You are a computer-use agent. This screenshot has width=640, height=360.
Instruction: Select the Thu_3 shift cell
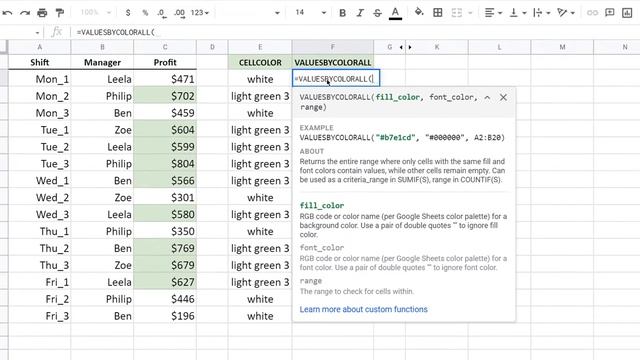click(40, 265)
